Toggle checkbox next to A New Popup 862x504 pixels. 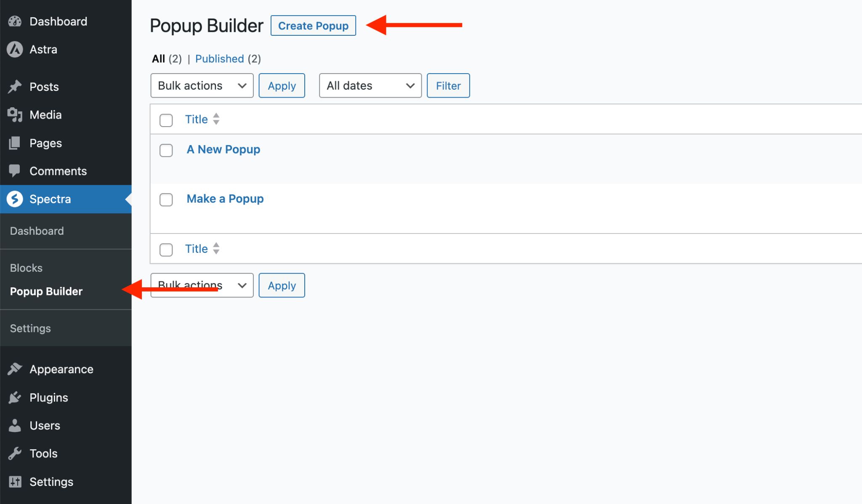[x=166, y=149]
